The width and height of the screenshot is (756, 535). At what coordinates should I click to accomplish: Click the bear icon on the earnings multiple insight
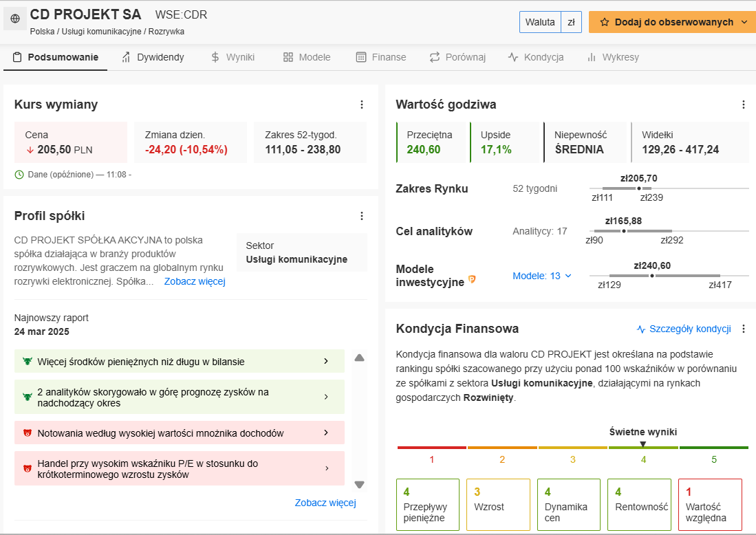click(x=28, y=433)
